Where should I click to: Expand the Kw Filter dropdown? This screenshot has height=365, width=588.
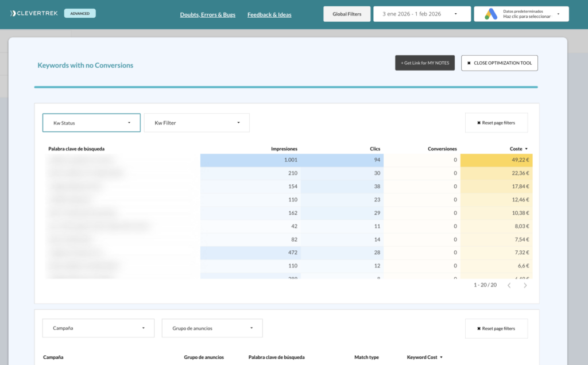coord(196,123)
